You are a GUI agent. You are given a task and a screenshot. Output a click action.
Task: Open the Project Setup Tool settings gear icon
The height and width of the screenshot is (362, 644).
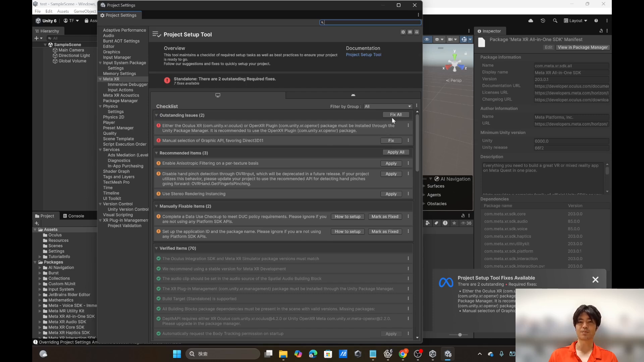[403, 32]
